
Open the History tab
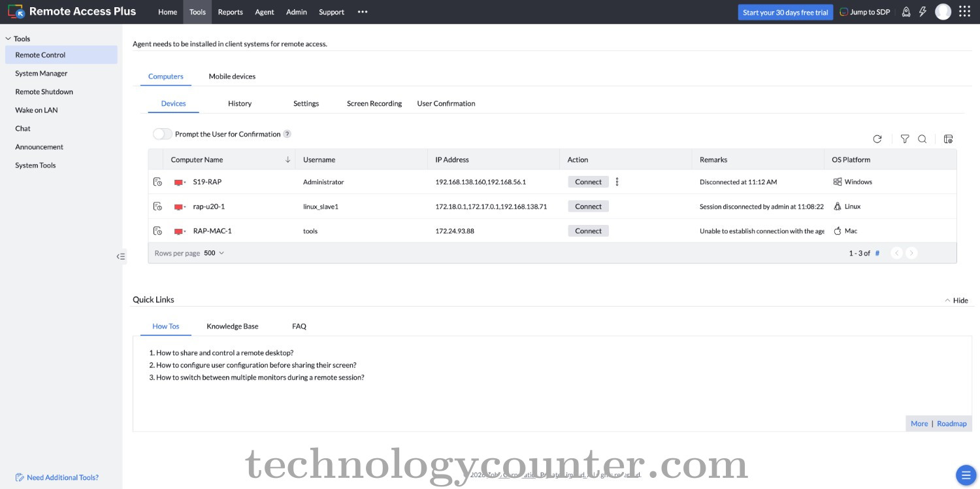coord(240,103)
